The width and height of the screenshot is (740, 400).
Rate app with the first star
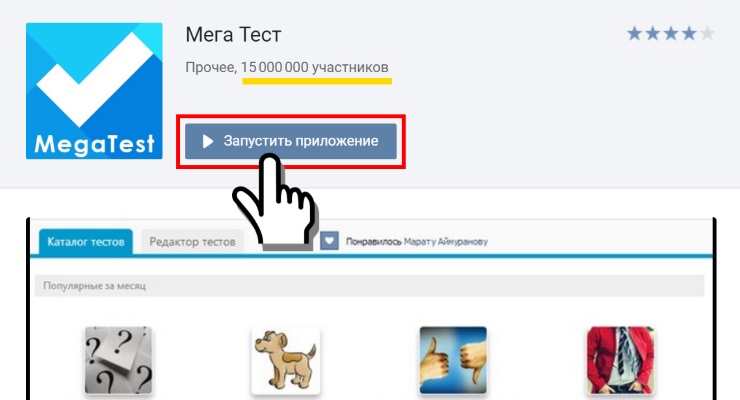635,34
